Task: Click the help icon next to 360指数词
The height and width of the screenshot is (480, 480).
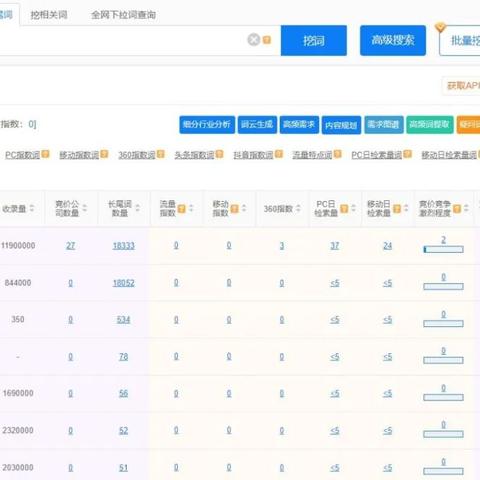Action: (161, 154)
